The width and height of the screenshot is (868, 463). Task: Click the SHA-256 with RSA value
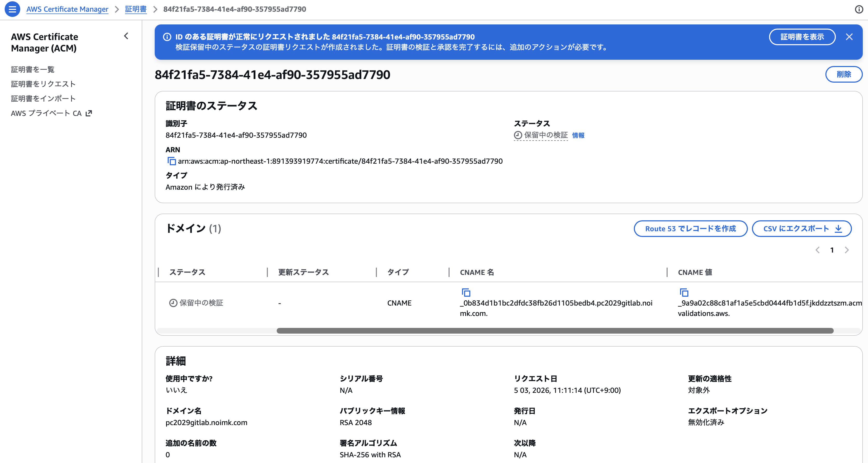370,455
